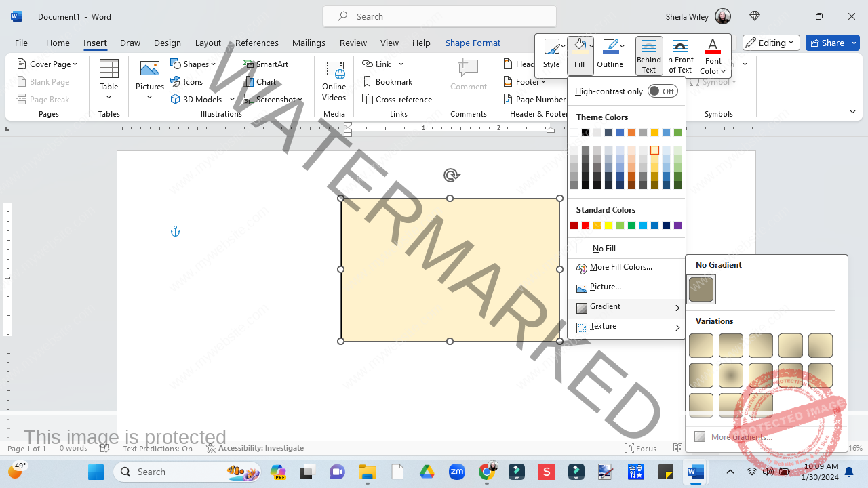Viewport: 868px width, 488px height.
Task: Click the SmartArt button
Action: (267, 64)
